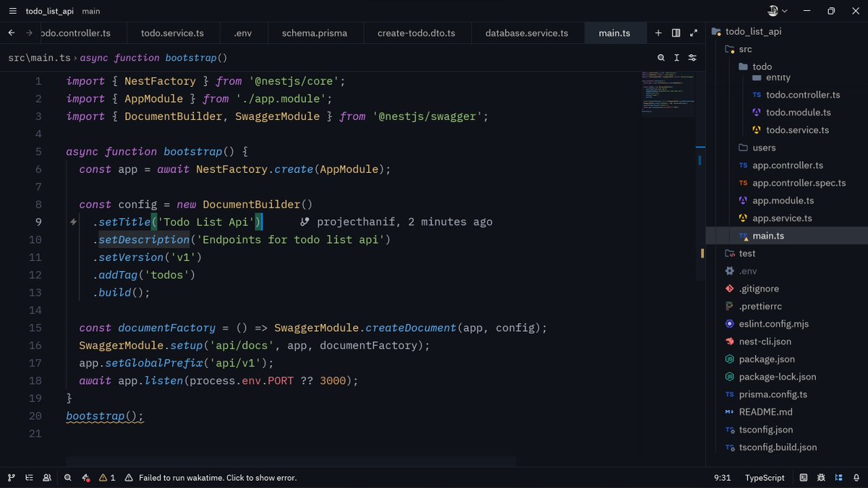Viewport: 868px width, 488px height.
Task: Open todo.service.ts in project tree
Action: point(787,130)
